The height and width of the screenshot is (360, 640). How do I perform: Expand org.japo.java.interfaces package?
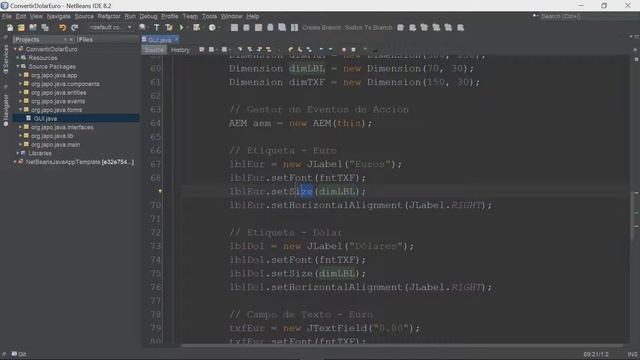[20, 127]
